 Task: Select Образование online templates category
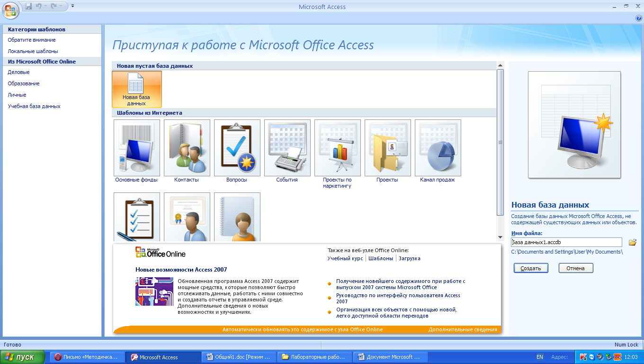24,83
